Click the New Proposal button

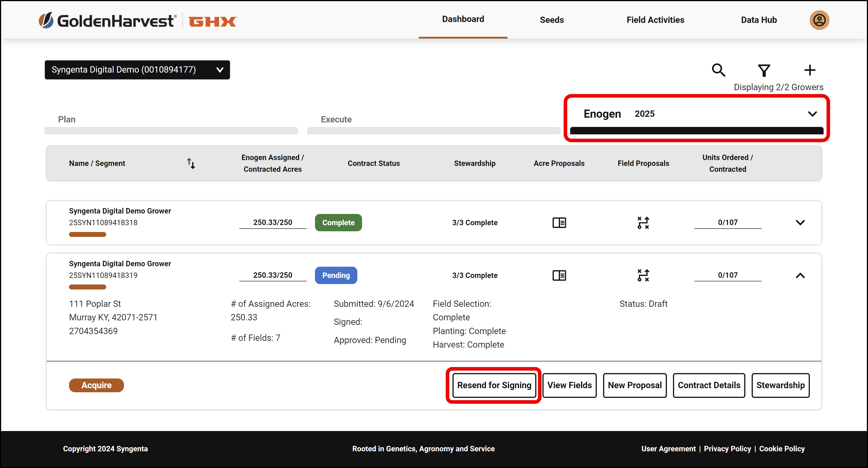point(635,385)
